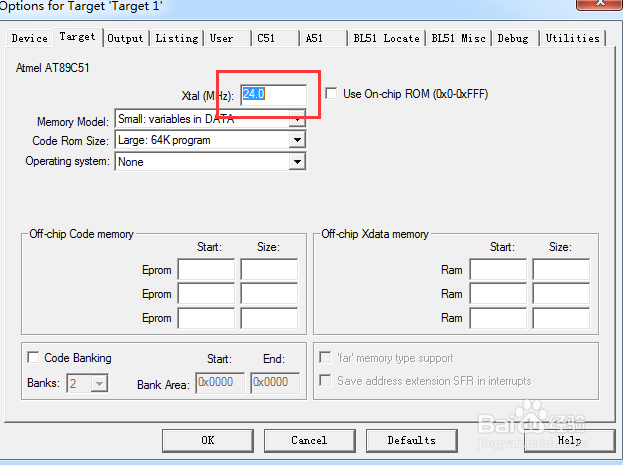
Task: Toggle 'far' memory type support checkbox
Action: [x=325, y=357]
